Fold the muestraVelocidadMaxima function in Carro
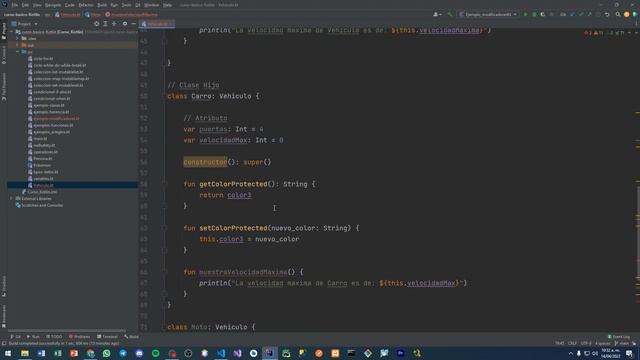 click(x=165, y=272)
